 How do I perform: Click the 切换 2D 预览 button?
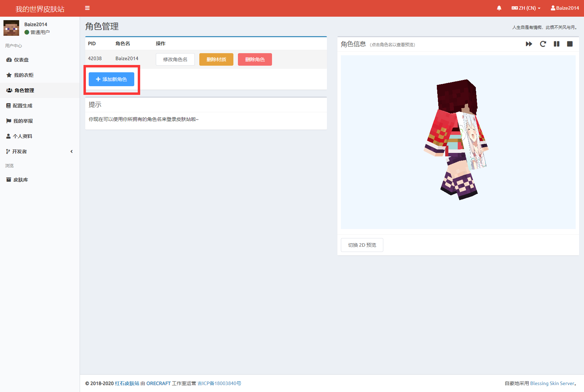[x=362, y=245]
